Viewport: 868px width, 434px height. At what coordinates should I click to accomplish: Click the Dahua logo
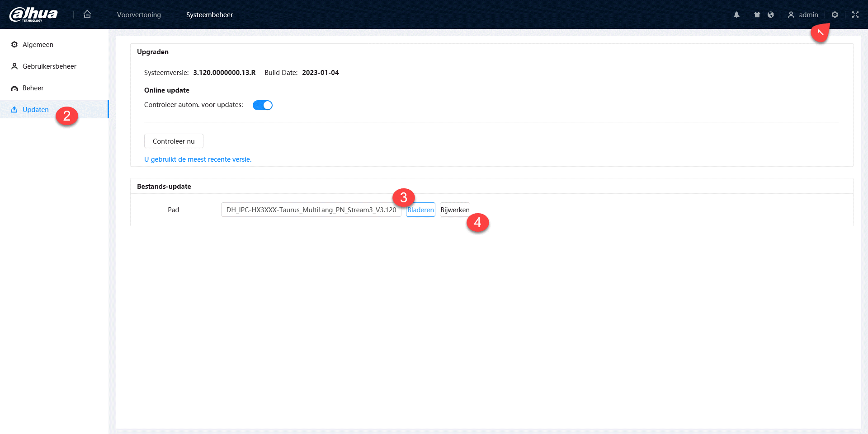(x=33, y=14)
